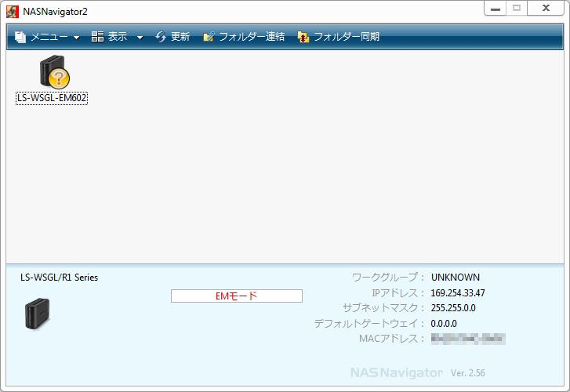This screenshot has width=570, height=392.
Task: Click the IP address value 169.254.33.47
Action: pyautogui.click(x=458, y=293)
